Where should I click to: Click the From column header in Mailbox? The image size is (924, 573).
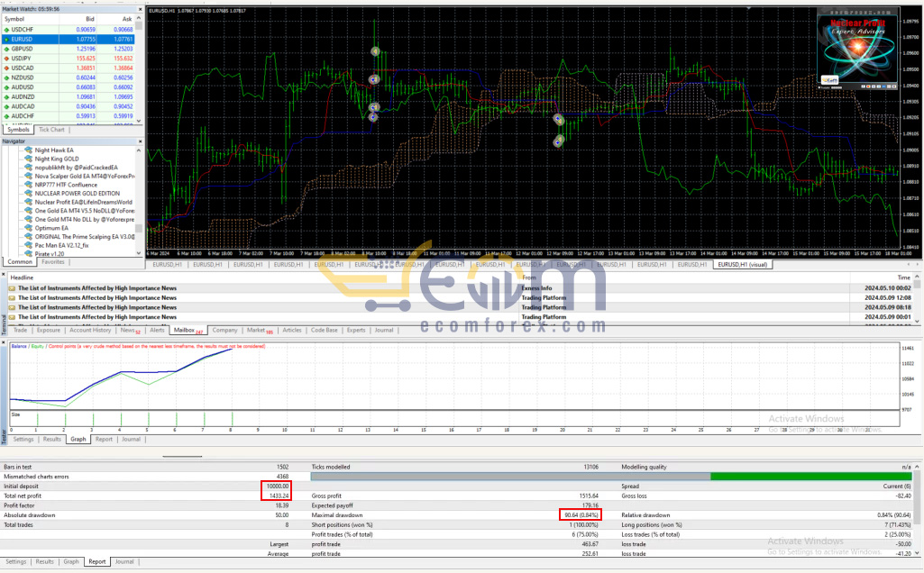click(528, 277)
